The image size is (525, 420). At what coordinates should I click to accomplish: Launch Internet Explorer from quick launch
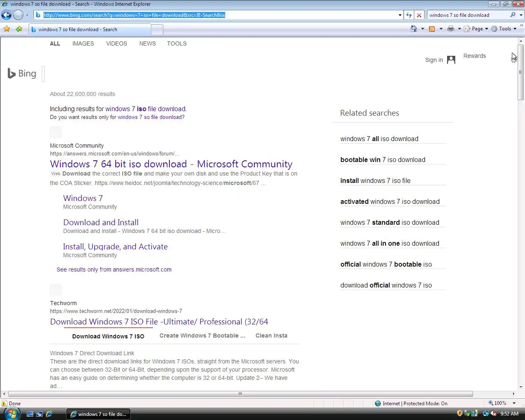pos(49,414)
